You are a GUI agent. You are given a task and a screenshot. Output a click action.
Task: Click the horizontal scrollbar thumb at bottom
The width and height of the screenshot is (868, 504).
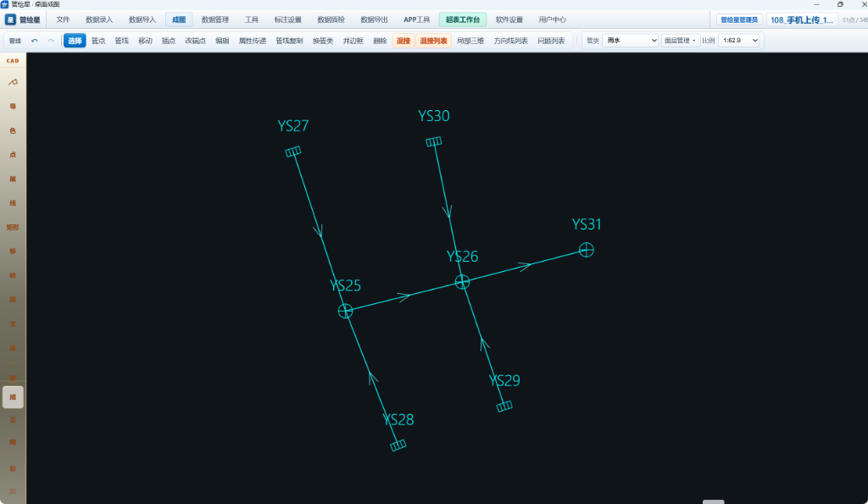[x=714, y=501]
